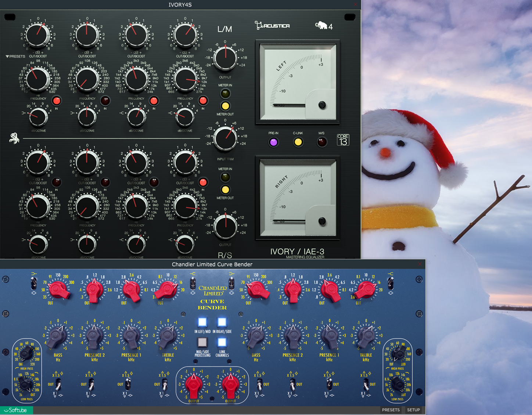Click the LEFT VU meter display
This screenshot has width=532, height=415.
pos(298,82)
